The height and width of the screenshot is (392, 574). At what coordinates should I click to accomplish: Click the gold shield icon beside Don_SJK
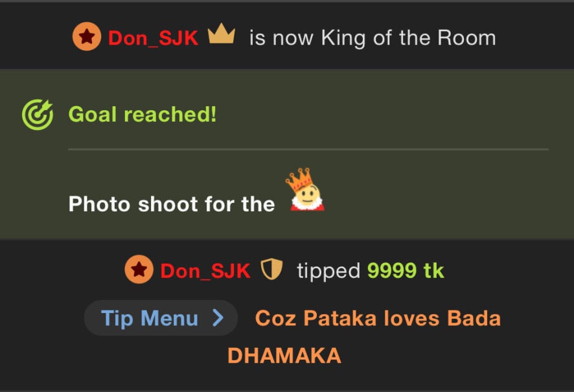[x=271, y=269]
